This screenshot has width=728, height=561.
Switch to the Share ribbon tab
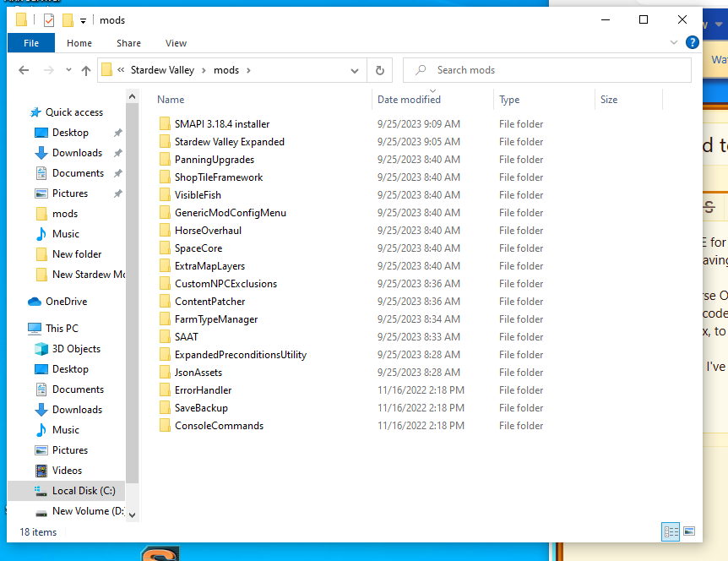(128, 43)
